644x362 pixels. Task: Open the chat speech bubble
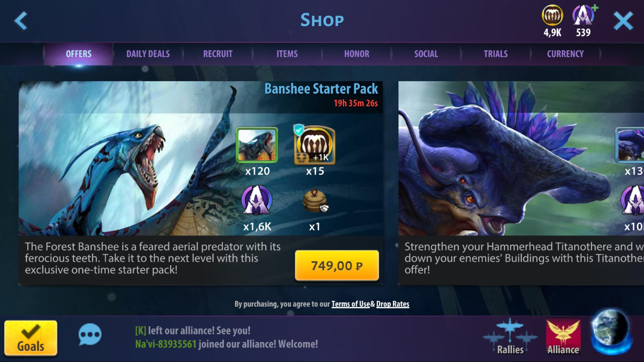click(x=90, y=334)
